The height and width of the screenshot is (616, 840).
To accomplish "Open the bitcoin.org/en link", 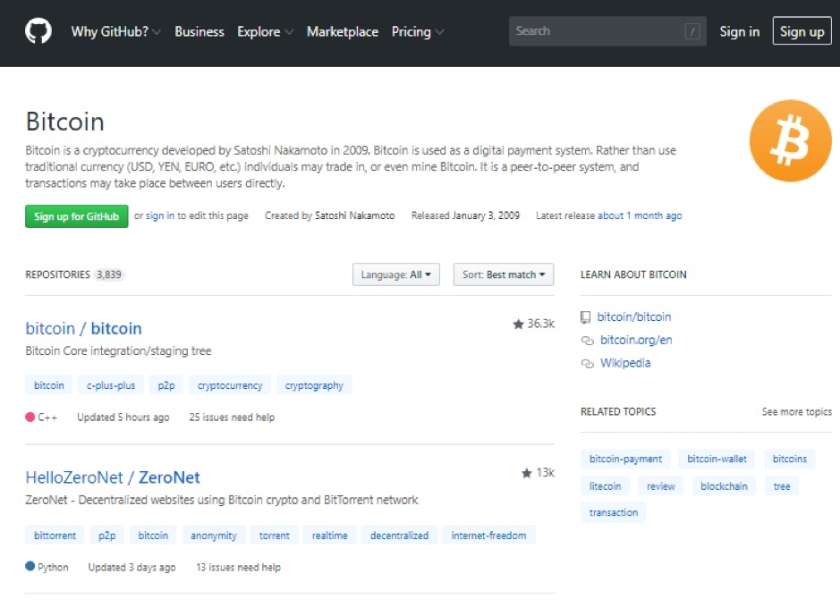I will 636,340.
